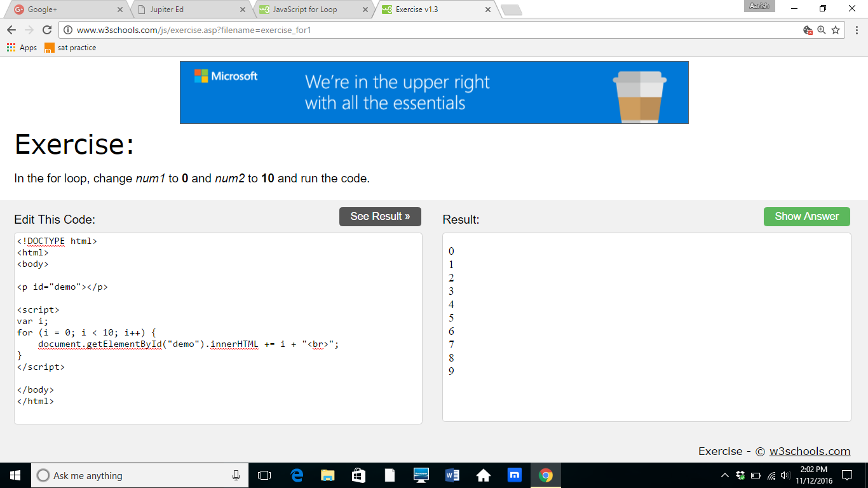Open the Wi-Fi network tray icon
Screen dimensions: 868x488
771,475
